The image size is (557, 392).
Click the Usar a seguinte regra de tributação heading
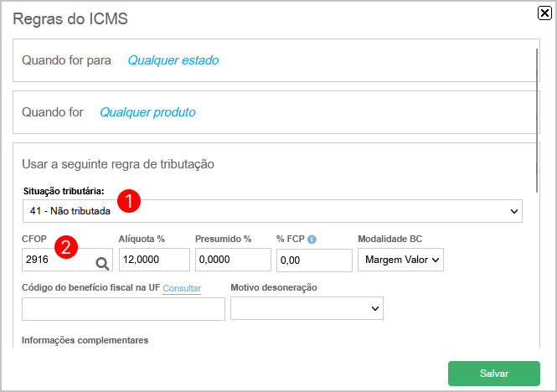pyautogui.click(x=118, y=164)
